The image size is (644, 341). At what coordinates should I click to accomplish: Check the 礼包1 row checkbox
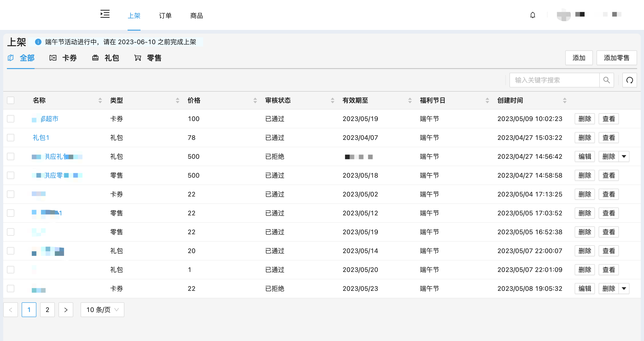11,138
